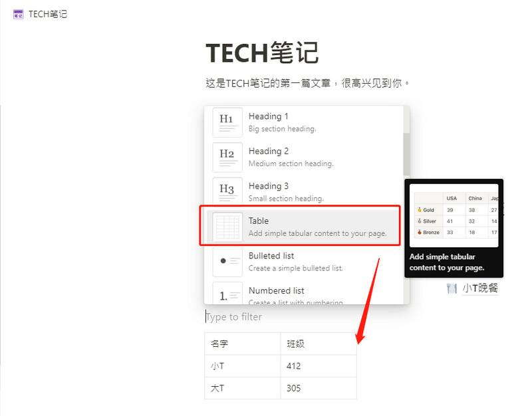The image size is (532, 416).
Task: Click the Type to filter input field
Action: point(233,317)
